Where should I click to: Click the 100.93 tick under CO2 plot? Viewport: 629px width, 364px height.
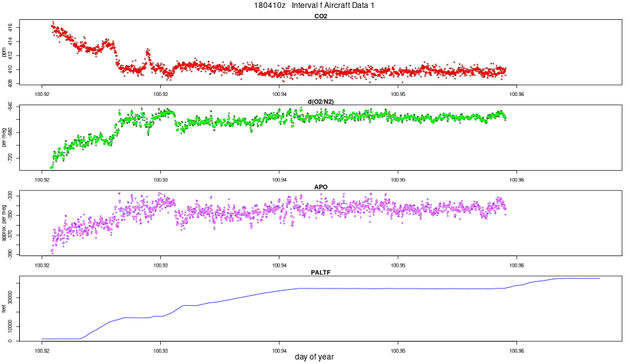(160, 95)
